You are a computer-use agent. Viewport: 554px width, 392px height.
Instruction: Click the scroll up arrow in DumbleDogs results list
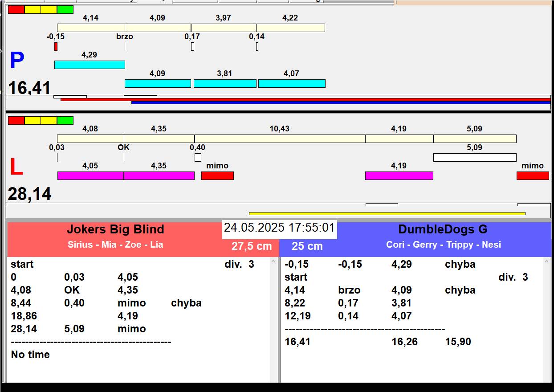pos(547,262)
